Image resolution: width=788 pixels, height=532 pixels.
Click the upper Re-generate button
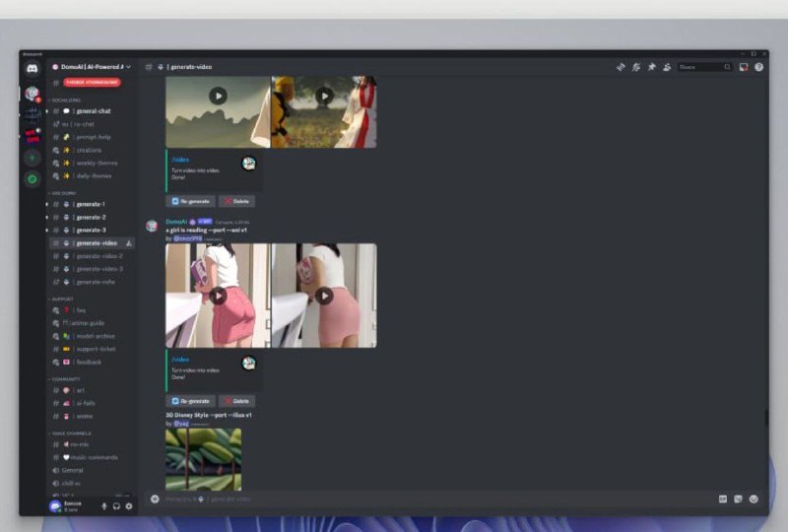pyautogui.click(x=190, y=201)
